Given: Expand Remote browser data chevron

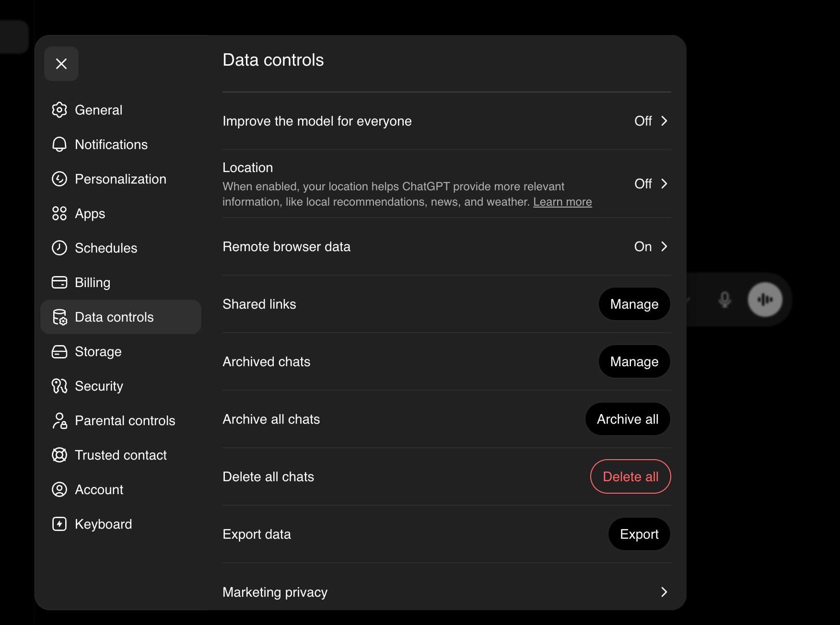Looking at the screenshot, I should point(664,246).
